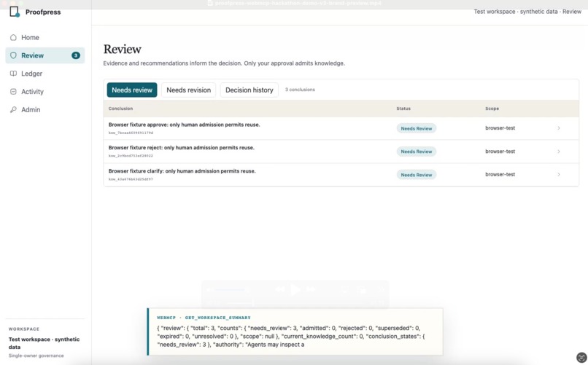
Task: Open 'Browser fixture approve' conclusion
Action: 184,125
